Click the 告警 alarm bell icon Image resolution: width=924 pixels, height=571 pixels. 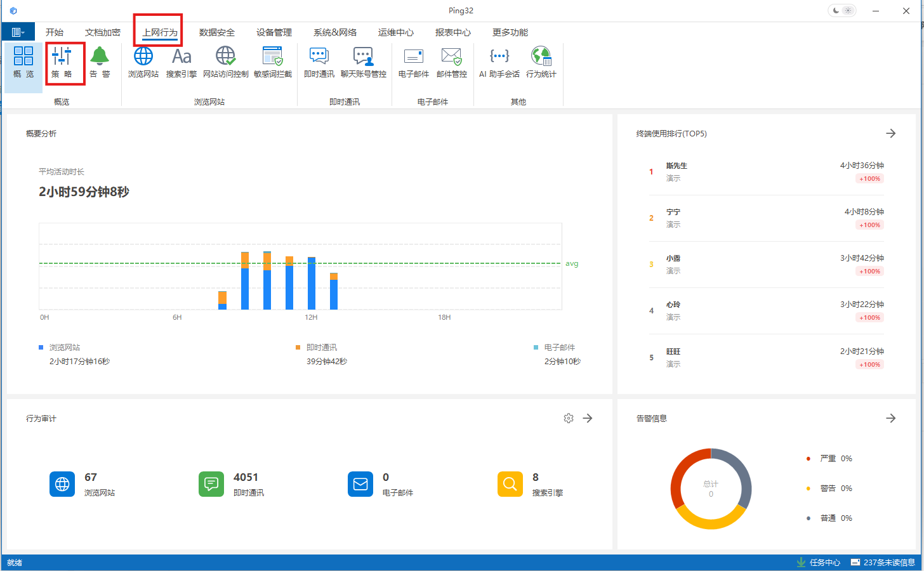100,62
